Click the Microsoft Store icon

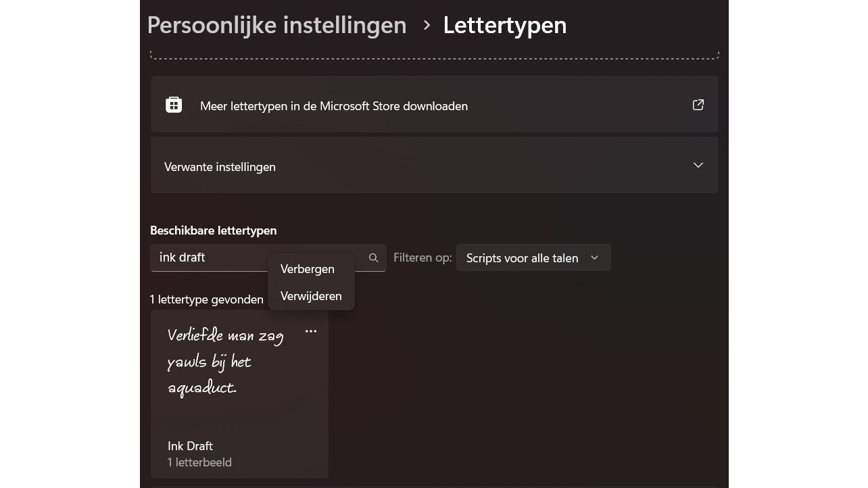174,105
